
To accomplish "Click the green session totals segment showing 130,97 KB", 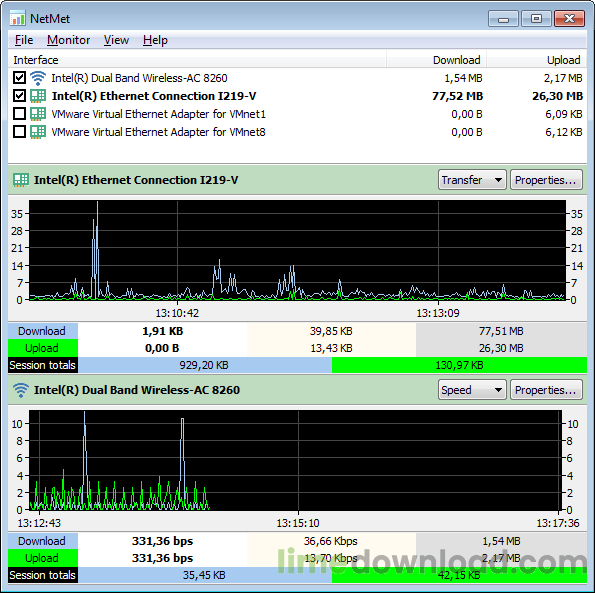I will (x=459, y=365).
